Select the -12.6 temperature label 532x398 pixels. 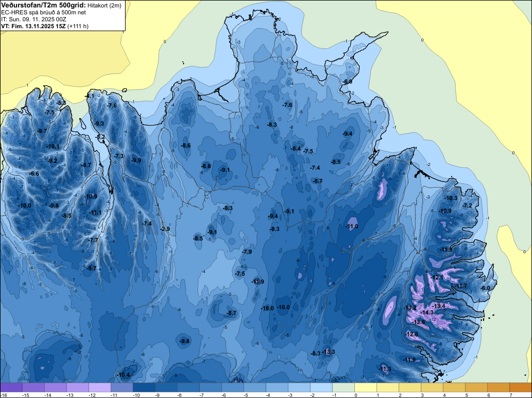412,334
